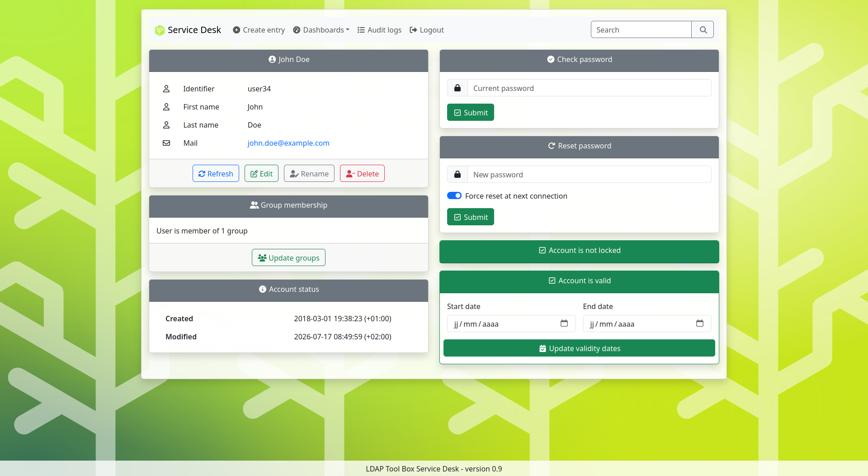Click the checkmark icon in Check password header
This screenshot has width=868, height=476.
tap(551, 59)
